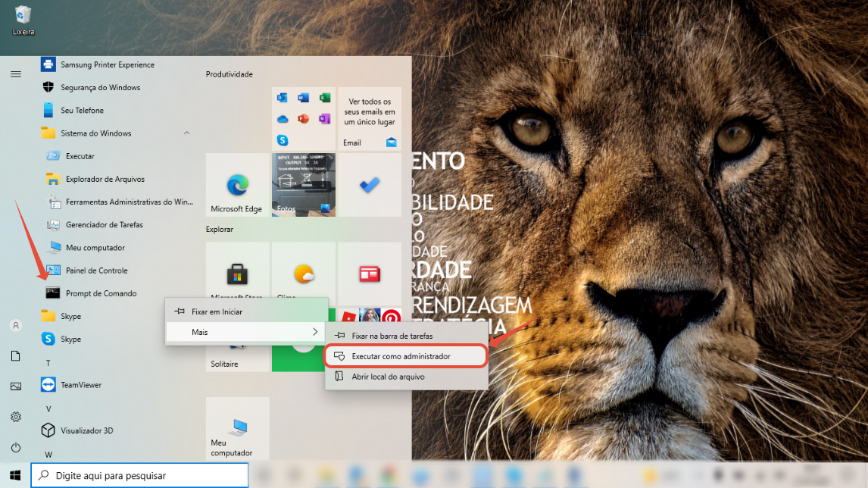Click the letter V section header

[x=48, y=408]
